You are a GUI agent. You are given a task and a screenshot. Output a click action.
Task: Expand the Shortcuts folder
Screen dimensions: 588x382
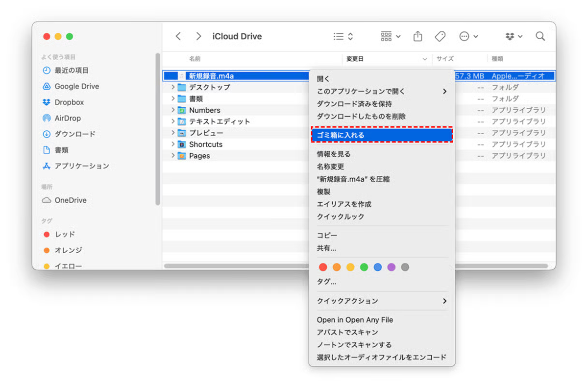[173, 144]
